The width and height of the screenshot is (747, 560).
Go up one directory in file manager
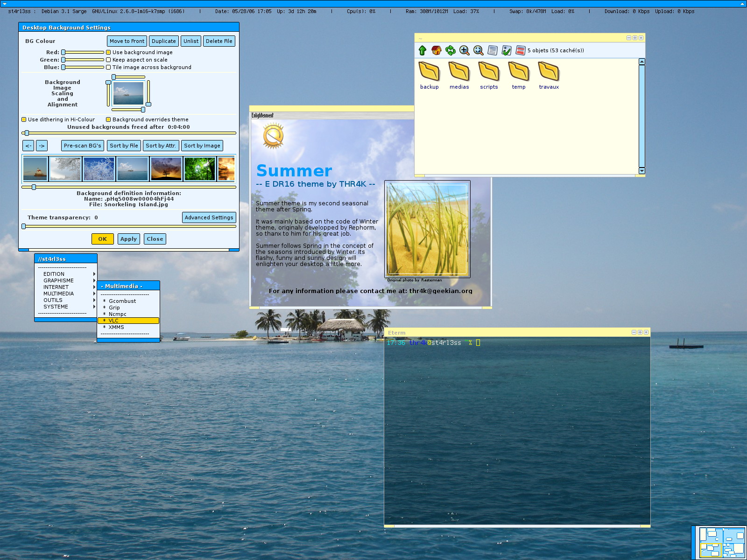[423, 50]
